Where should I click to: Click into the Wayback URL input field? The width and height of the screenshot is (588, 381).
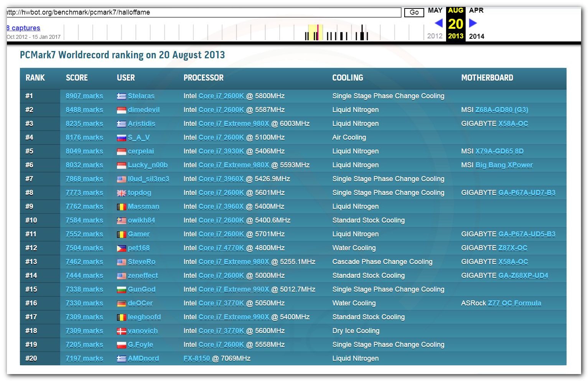(x=203, y=12)
